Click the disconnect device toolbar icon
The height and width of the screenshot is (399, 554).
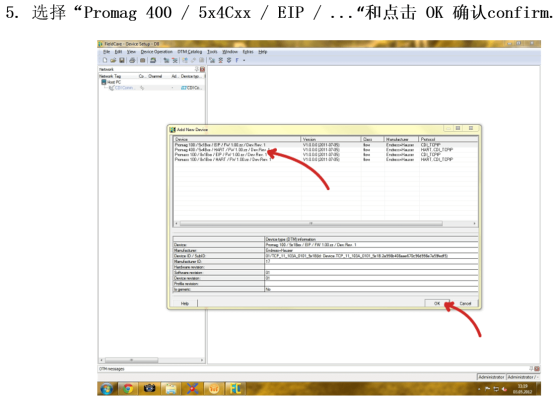[x=175, y=60]
